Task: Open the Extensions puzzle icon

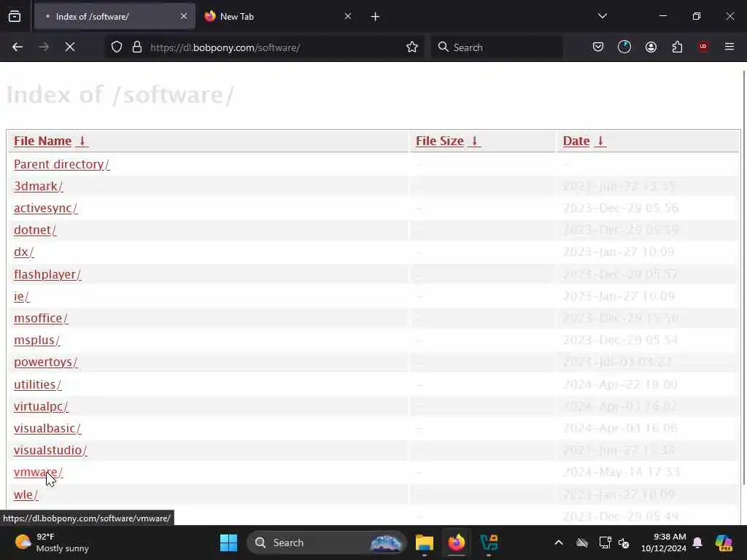Action: 677,47
